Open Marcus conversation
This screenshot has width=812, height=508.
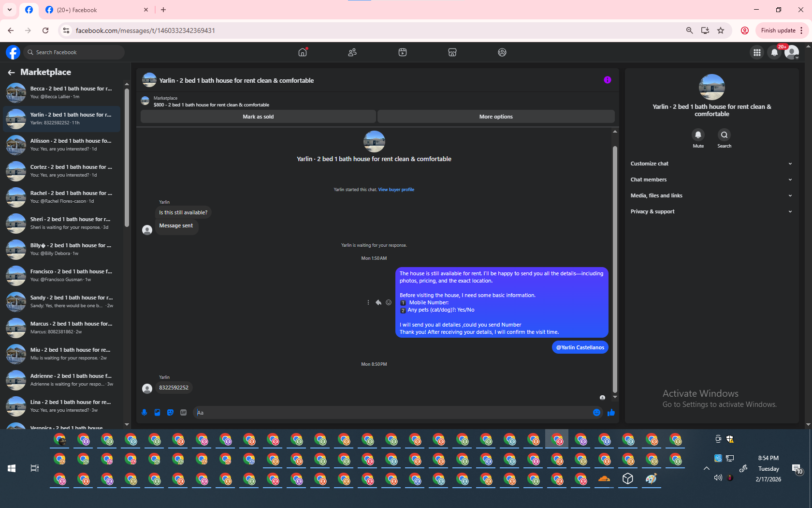(x=62, y=328)
